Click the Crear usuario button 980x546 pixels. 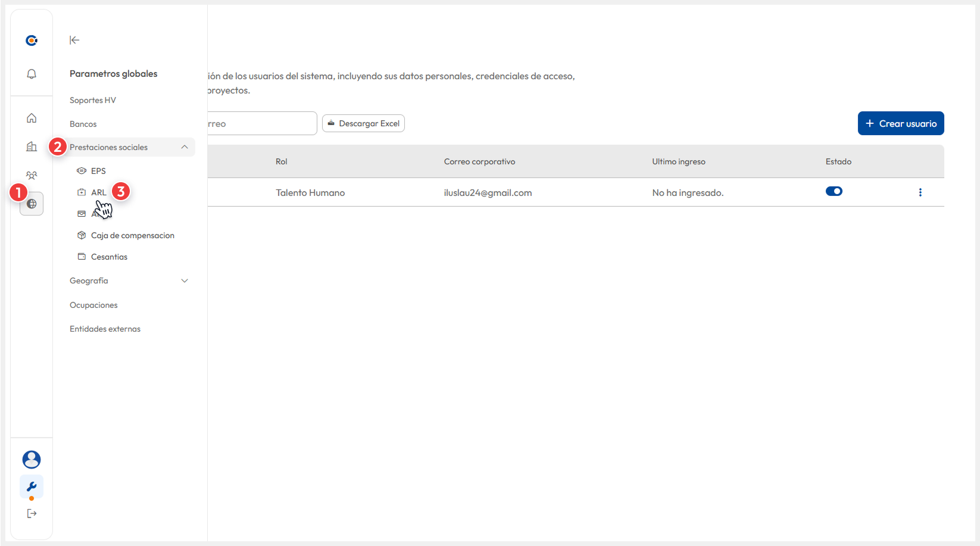tap(900, 123)
